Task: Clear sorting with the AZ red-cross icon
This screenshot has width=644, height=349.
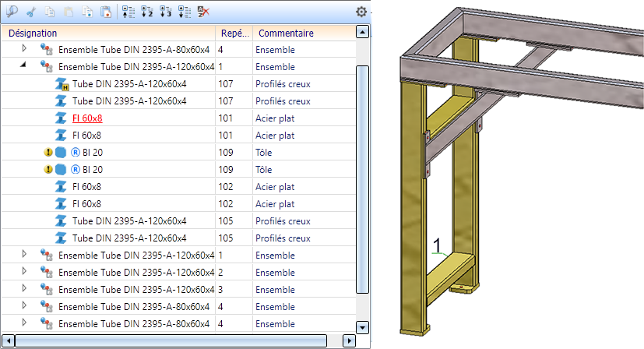Action: pos(202,12)
